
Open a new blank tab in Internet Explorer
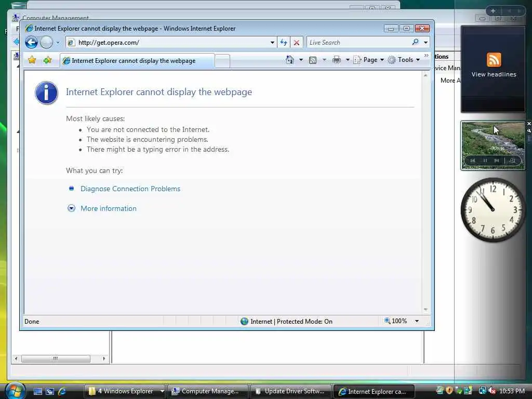[222, 61]
